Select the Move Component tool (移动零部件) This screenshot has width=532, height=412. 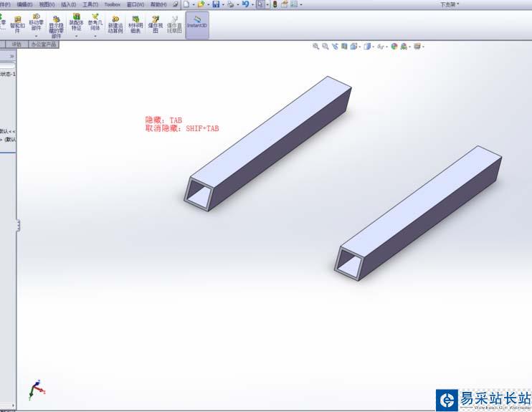click(36, 22)
